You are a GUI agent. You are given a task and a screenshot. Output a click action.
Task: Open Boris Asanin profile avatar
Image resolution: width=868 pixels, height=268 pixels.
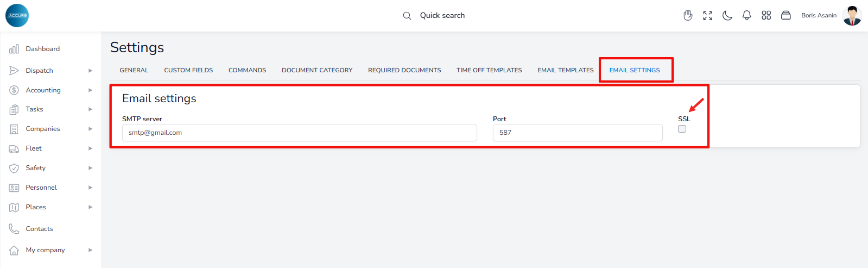click(x=852, y=15)
